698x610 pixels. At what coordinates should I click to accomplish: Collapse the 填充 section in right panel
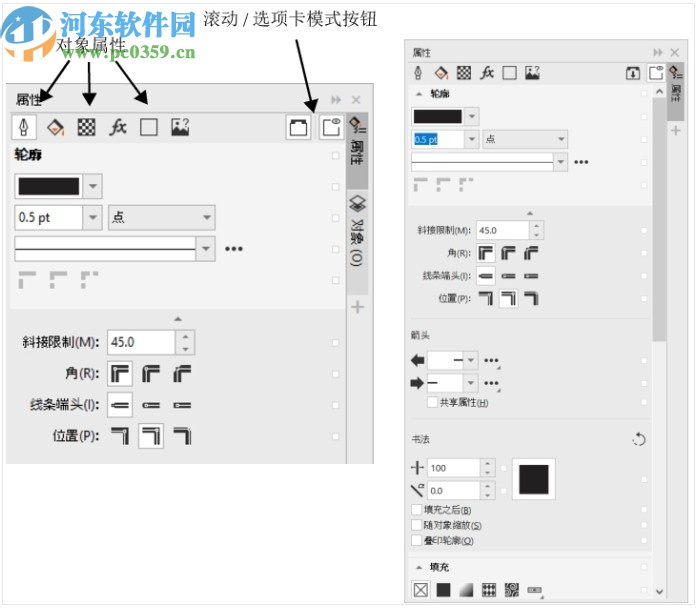418,567
